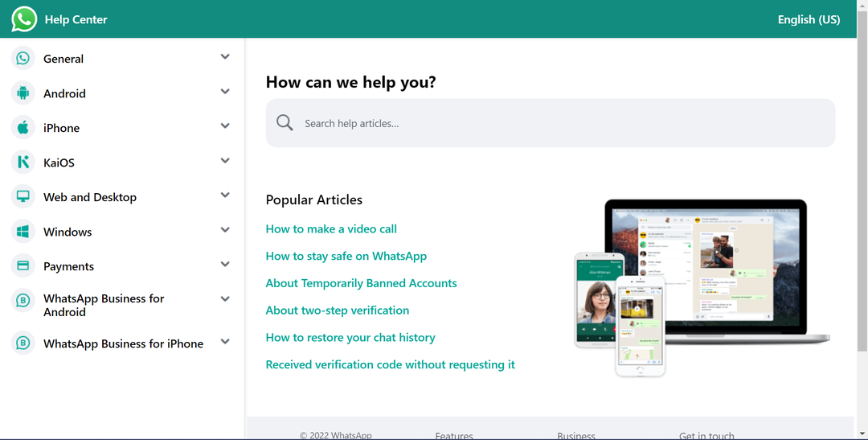
Task: Open 'How to restore your chat history'
Action: coord(350,338)
